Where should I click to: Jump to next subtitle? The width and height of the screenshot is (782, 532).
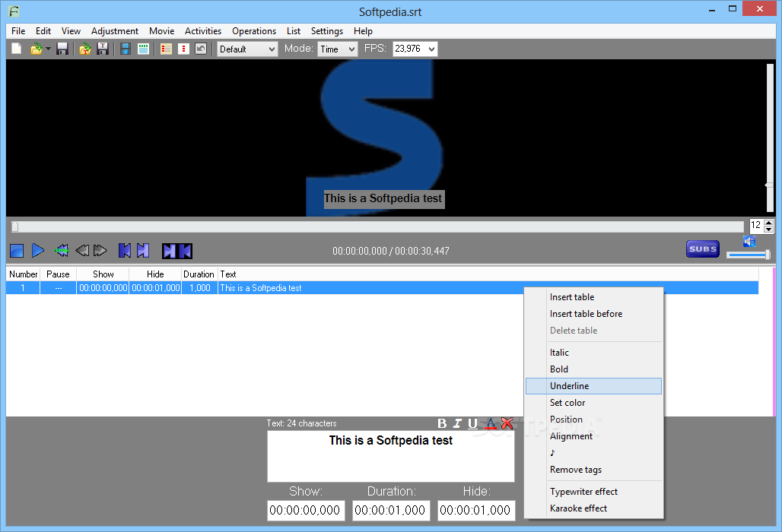[143, 251]
